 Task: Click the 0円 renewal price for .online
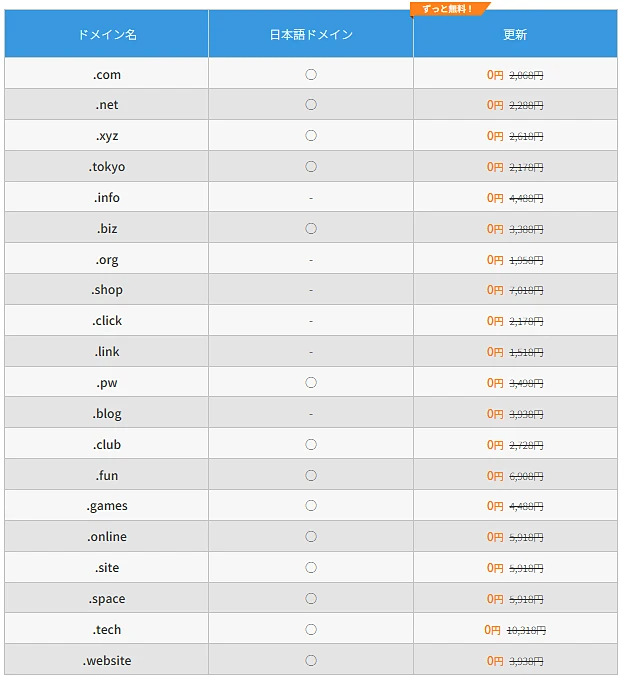495,537
